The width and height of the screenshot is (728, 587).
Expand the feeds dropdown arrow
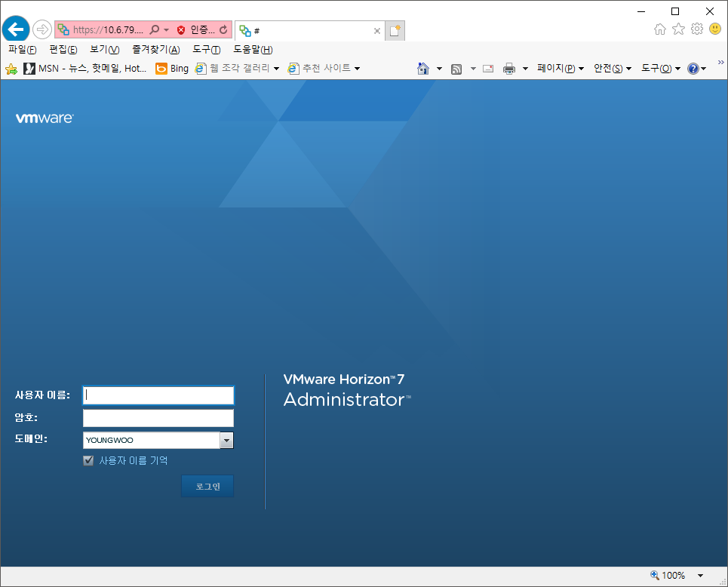473,69
